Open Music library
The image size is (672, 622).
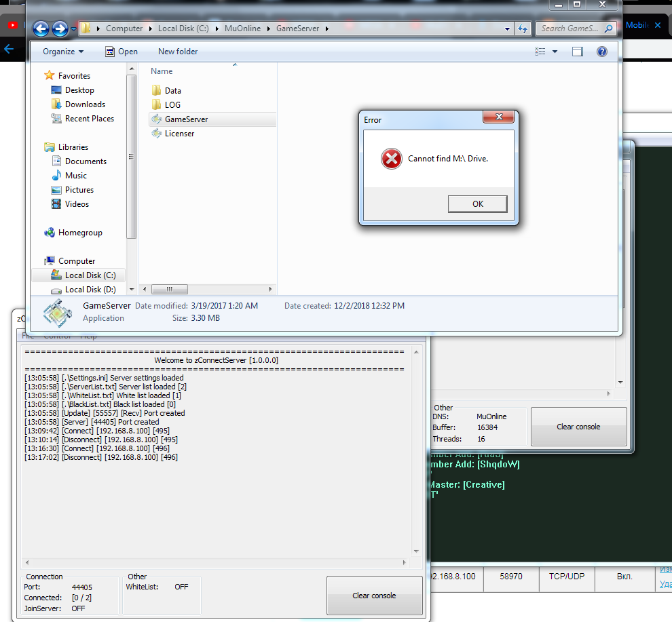[x=69, y=176]
